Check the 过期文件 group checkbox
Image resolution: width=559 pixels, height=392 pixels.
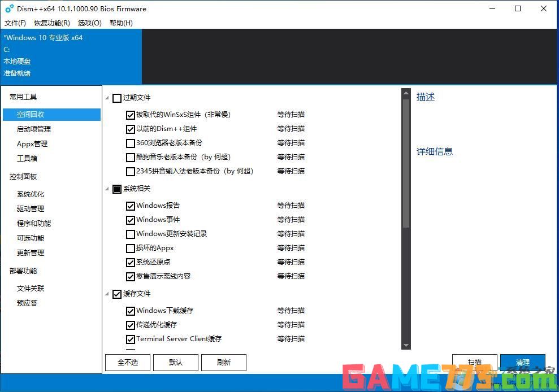tap(117, 98)
